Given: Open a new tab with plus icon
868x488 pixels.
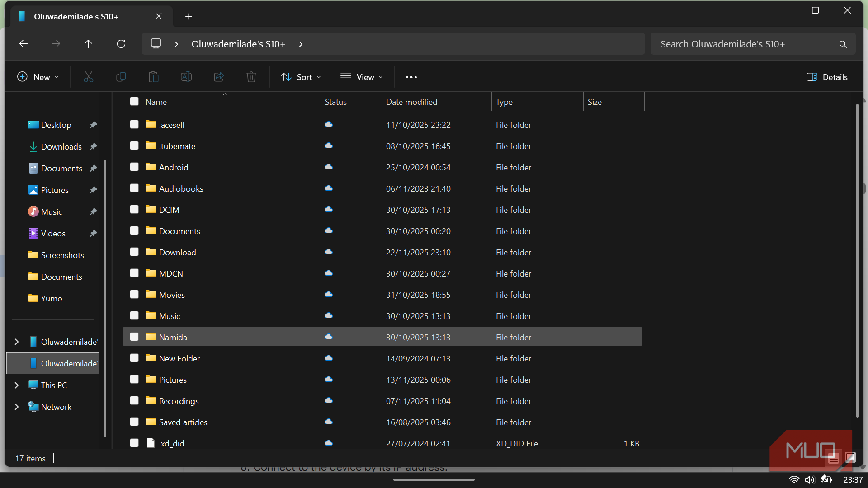Looking at the screenshot, I should pos(189,17).
